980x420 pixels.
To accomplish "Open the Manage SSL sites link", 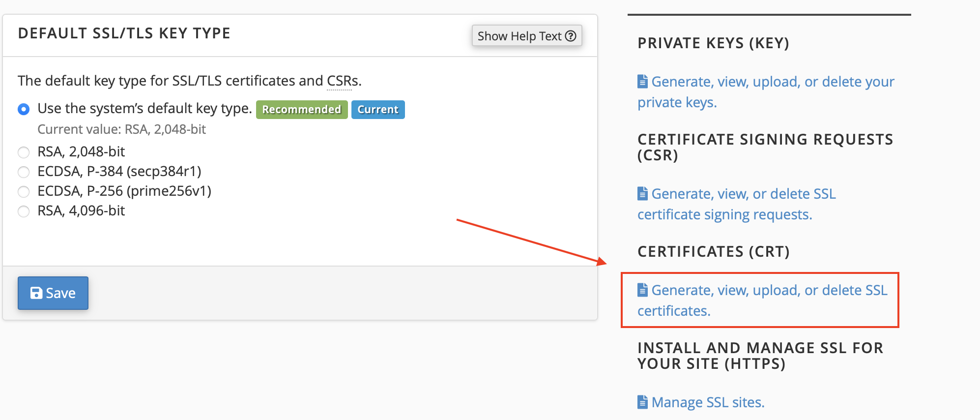I will 708,403.
